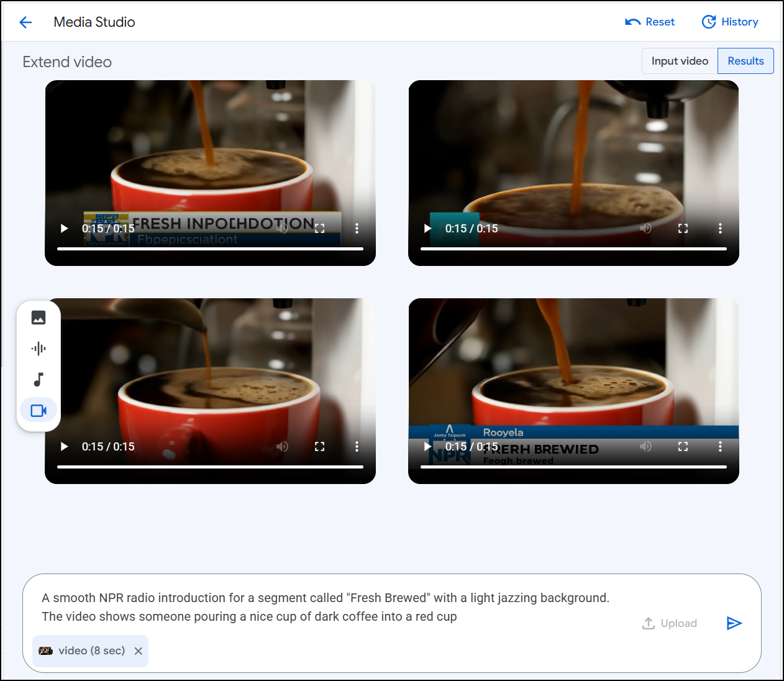Click the Upload button
The image size is (784, 681).
(669, 623)
